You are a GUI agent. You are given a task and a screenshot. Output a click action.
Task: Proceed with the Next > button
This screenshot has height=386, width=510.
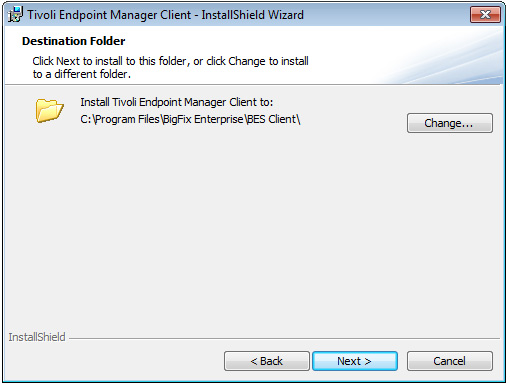click(x=355, y=361)
